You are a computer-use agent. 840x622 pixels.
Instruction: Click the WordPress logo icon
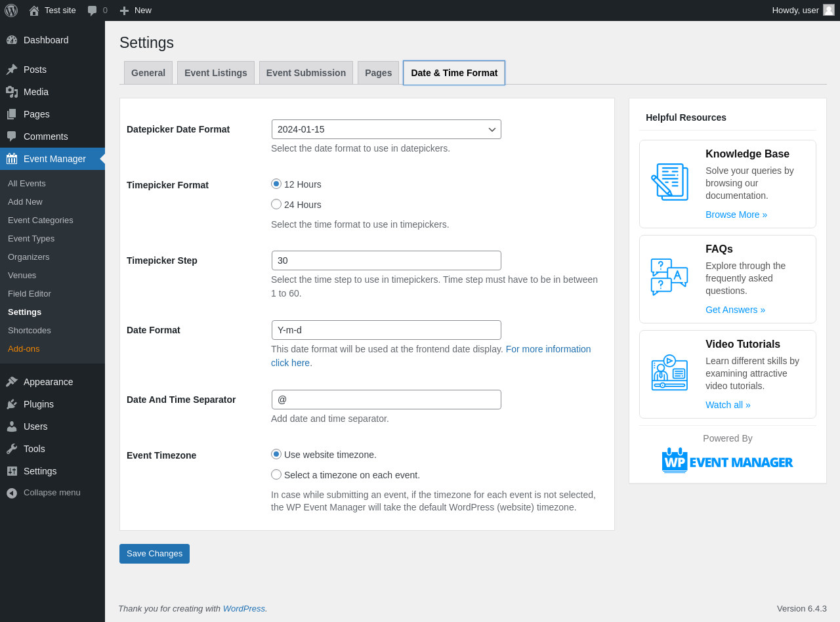click(11, 10)
